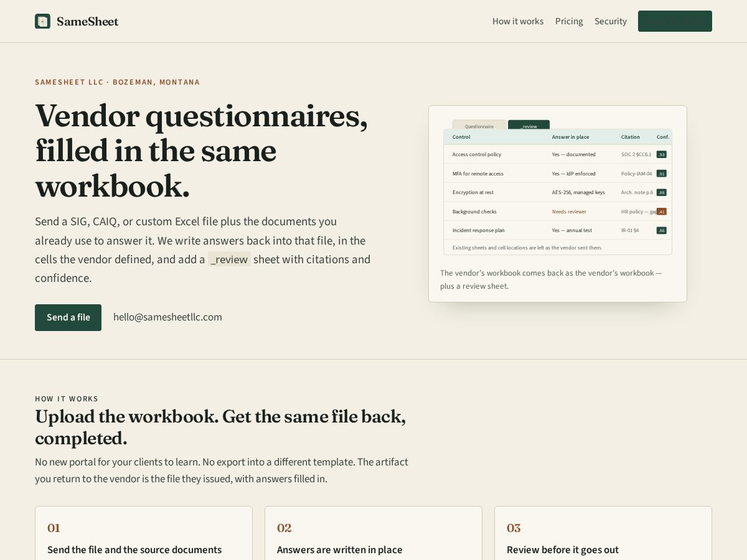Open the SameSheet home wordmark

(87, 21)
